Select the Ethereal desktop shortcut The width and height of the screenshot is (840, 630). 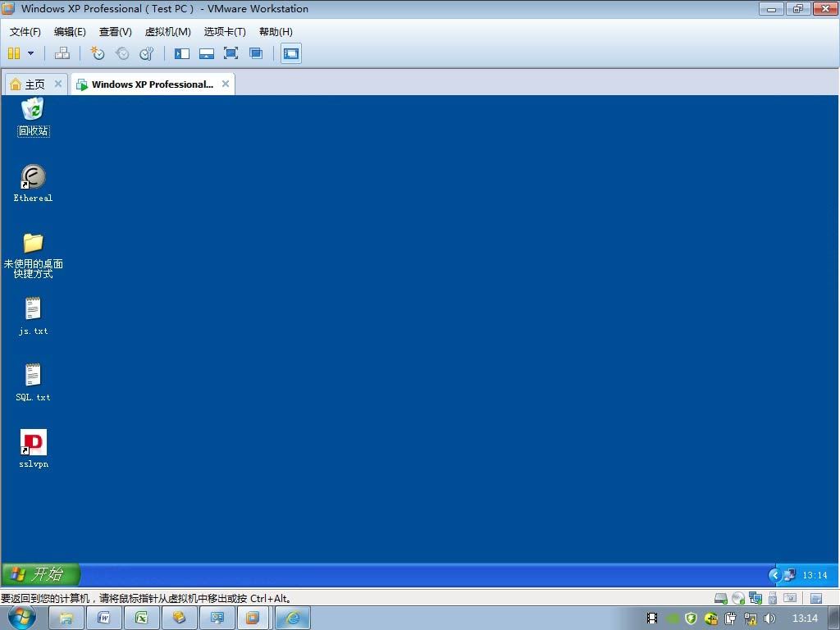[33, 183]
